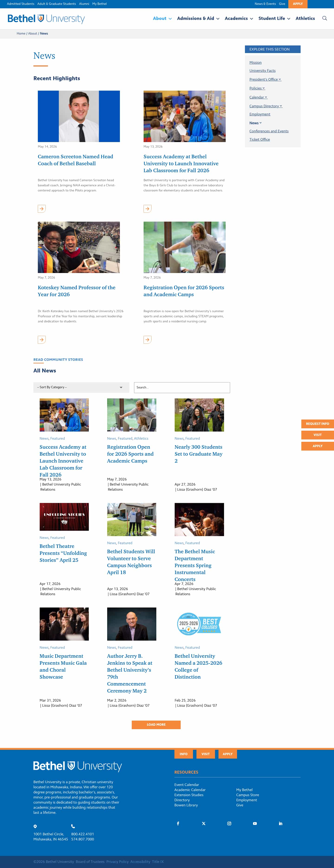Open the Facebook icon in footer

pyautogui.click(x=178, y=823)
